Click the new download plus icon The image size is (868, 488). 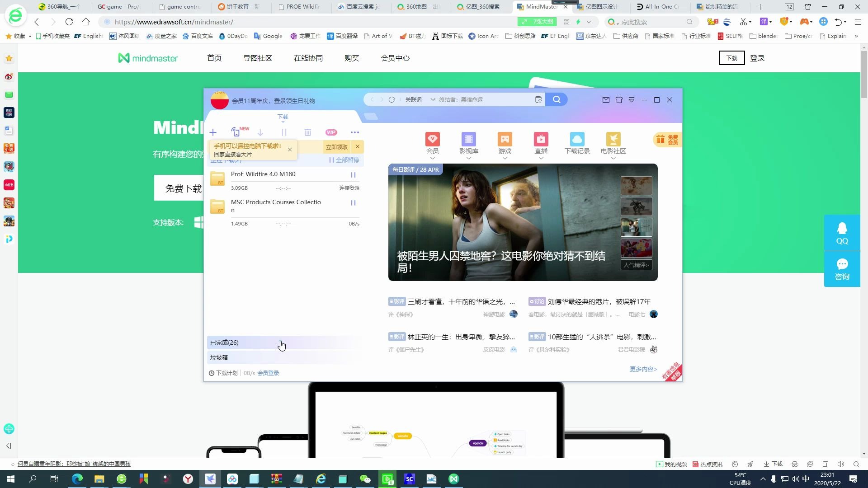(x=213, y=132)
